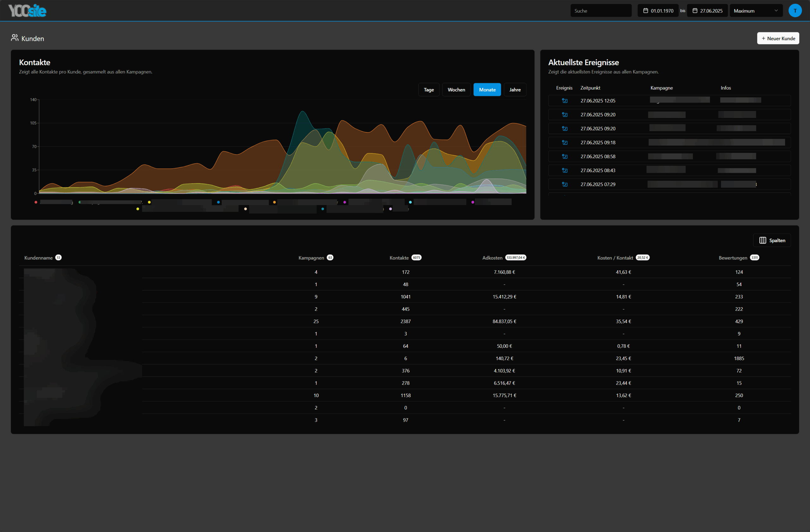810x532 pixels.
Task: Click the Neuer Kunde button
Action: coord(778,39)
